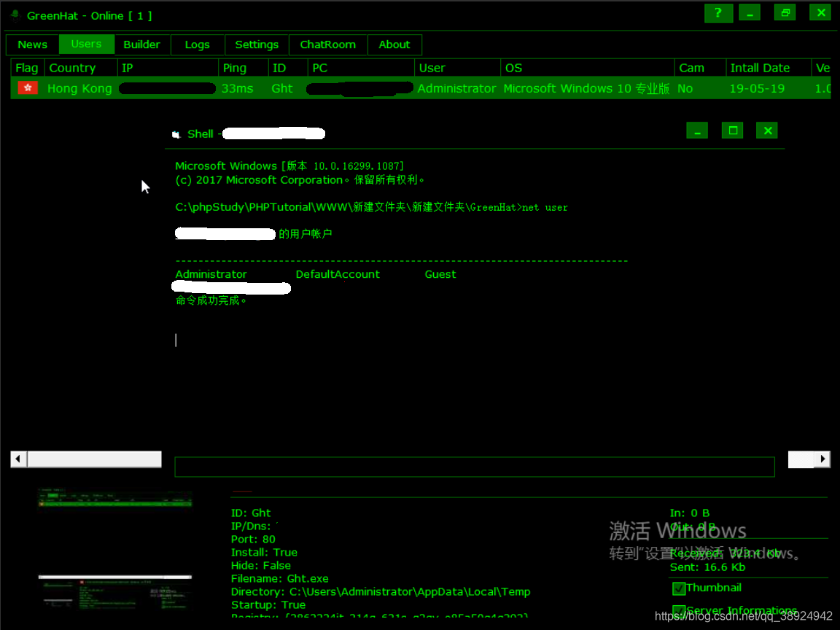Sort by Intall Date column header
Screen dimensions: 840x630
pyautogui.click(x=769, y=68)
